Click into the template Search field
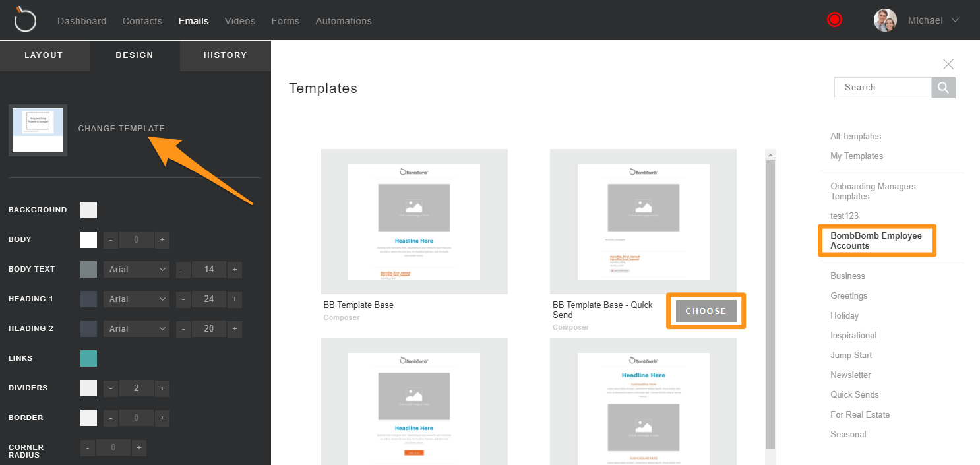 tap(883, 88)
